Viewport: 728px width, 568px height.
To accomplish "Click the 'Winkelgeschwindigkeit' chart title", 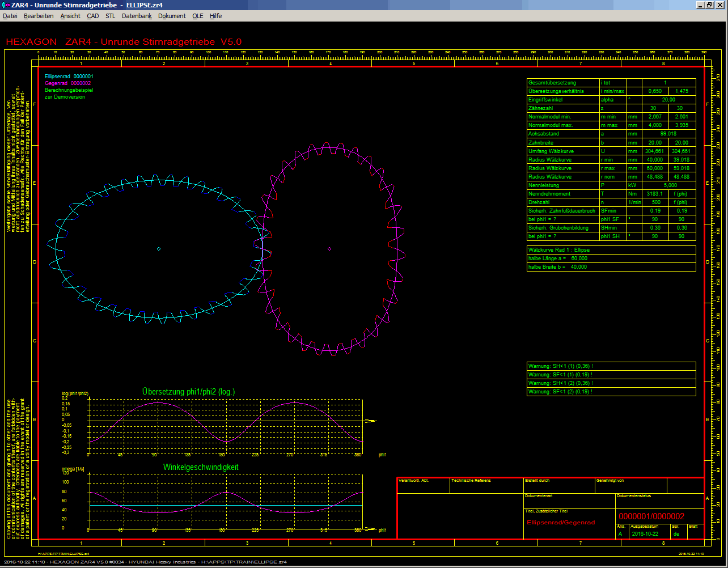I will pyautogui.click(x=201, y=467).
